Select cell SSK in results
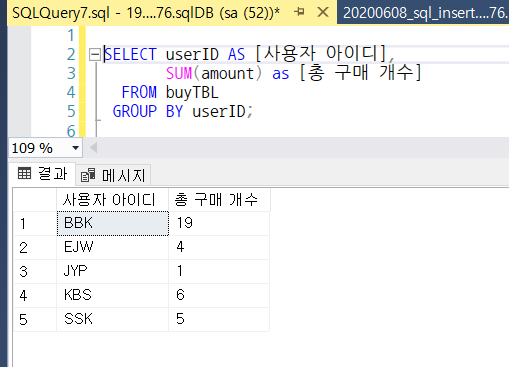 (113, 319)
